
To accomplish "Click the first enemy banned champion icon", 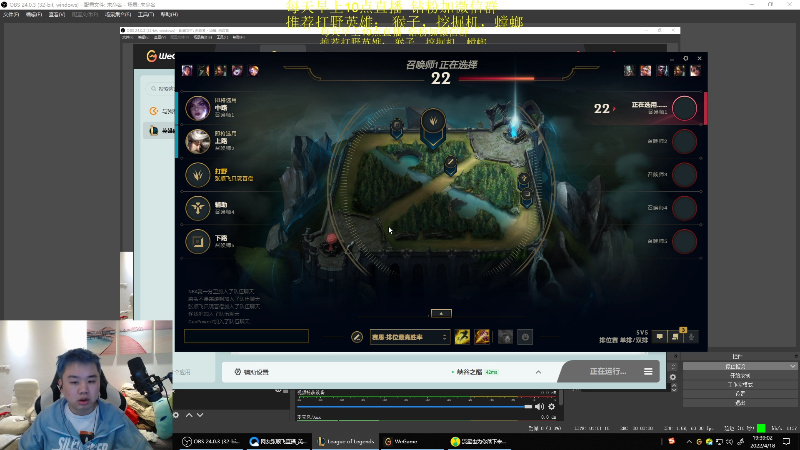I will (x=629, y=70).
